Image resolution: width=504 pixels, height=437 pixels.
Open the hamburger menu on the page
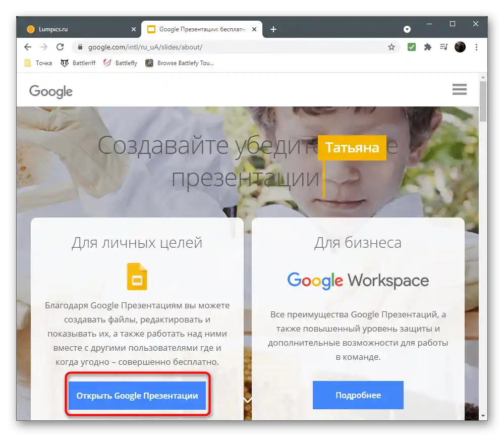(459, 89)
